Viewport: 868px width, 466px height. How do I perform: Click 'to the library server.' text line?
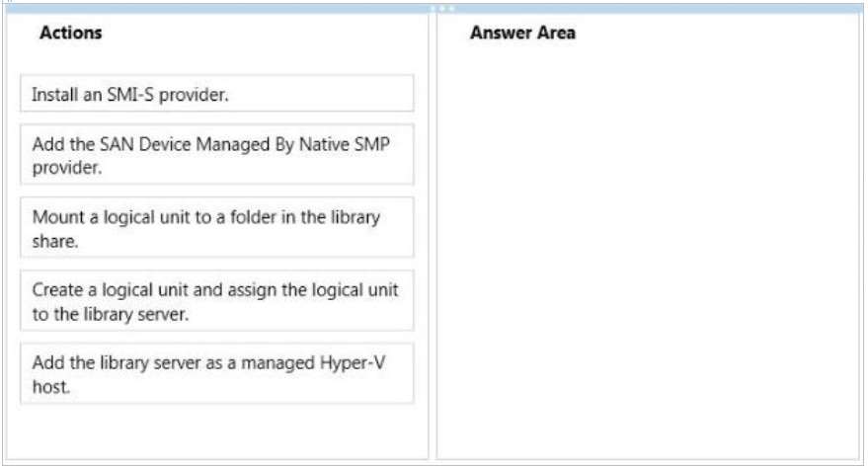pyautogui.click(x=111, y=314)
